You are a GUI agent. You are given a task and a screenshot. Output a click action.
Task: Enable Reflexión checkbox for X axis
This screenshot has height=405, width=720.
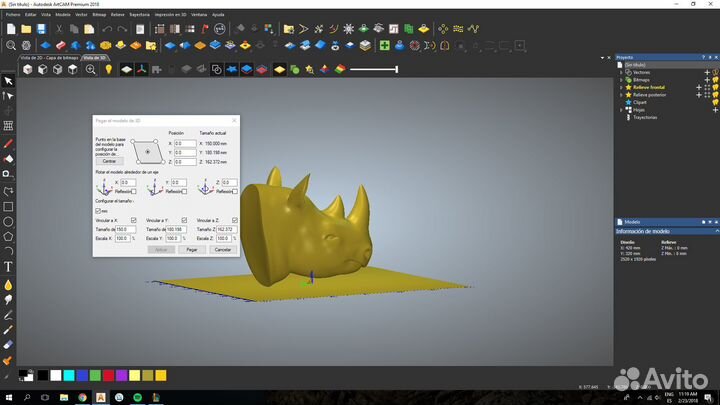[x=136, y=191]
